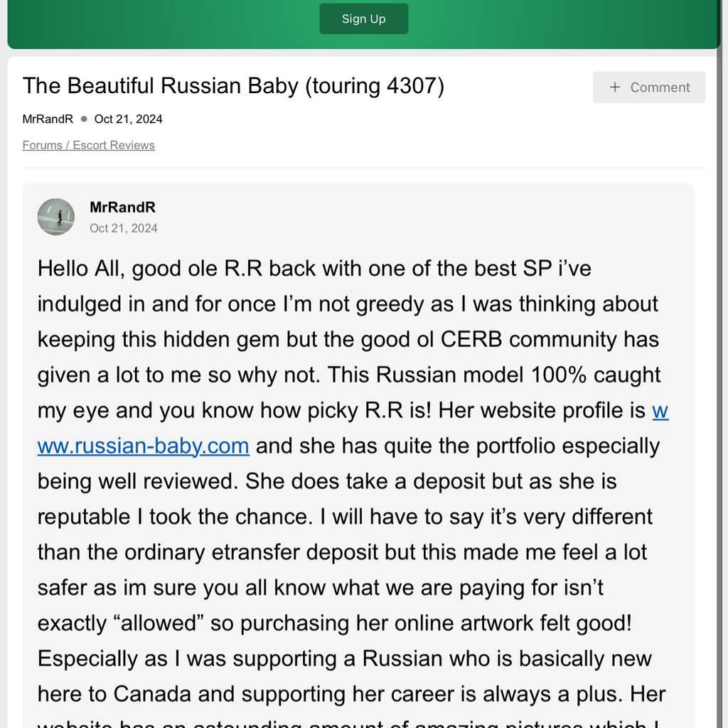Click the underlined 'w' link at line end
This screenshot has height=728, width=728.
pos(660,411)
